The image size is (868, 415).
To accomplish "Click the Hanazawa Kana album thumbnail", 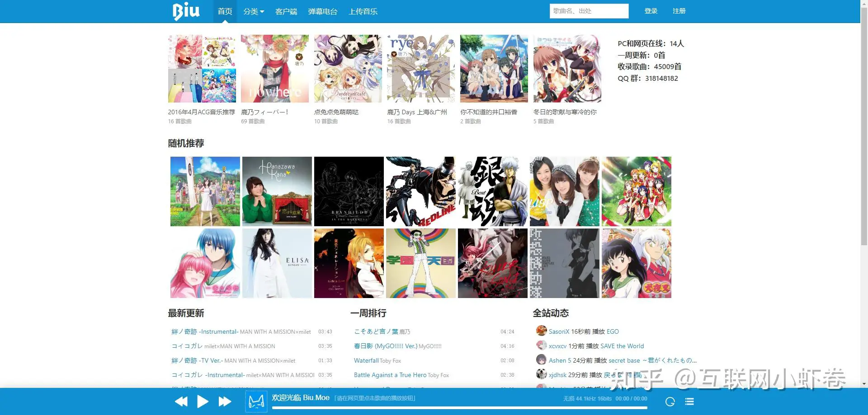I will point(277,191).
